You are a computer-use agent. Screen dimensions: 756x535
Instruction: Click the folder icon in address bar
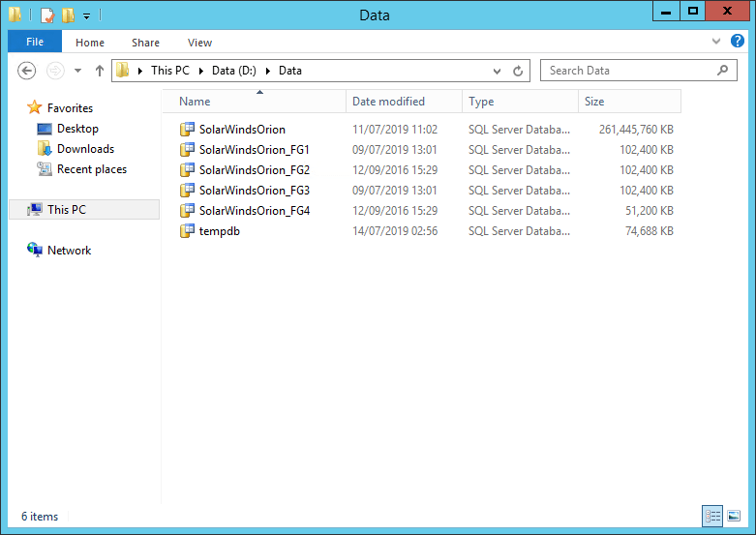coord(123,71)
